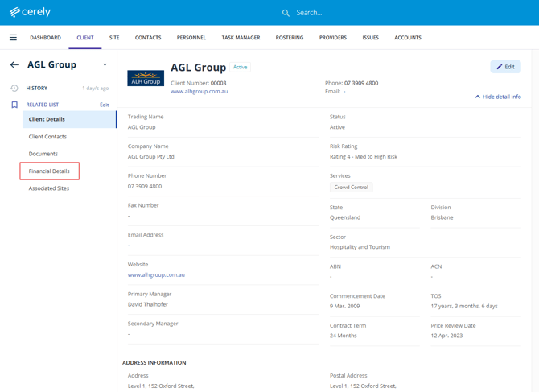Screen dimensions: 539x392
Task: Click the Queensland state value
Action: click(345, 217)
